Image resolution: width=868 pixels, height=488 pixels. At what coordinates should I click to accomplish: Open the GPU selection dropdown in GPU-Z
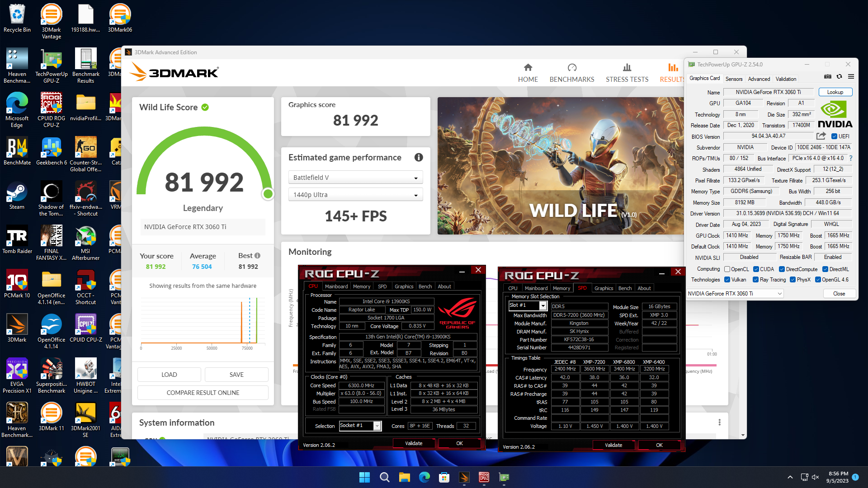(x=735, y=294)
